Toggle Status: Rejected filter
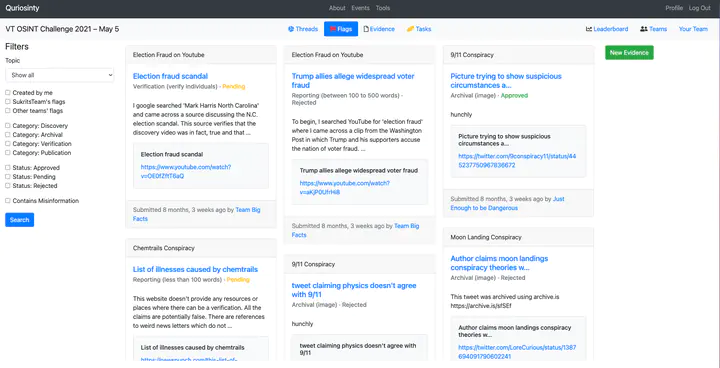Viewport: 720px width, 368px height. click(x=8, y=186)
